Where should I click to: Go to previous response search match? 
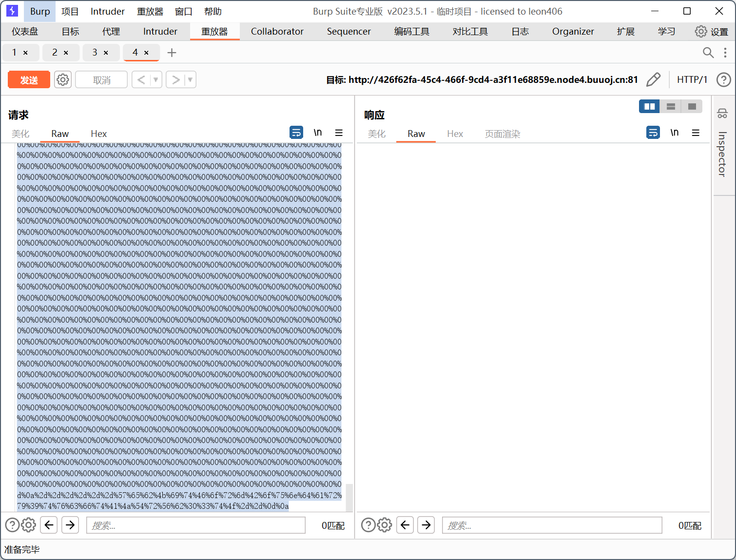tap(405, 525)
